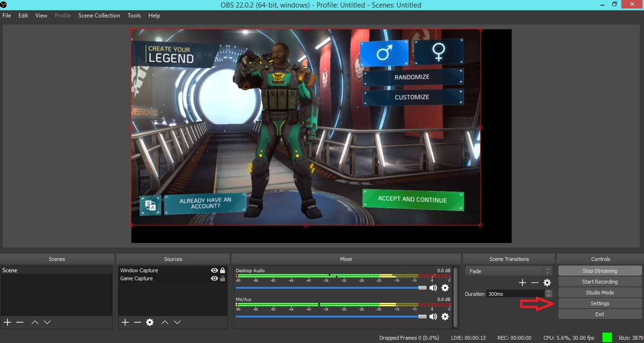644x343 pixels.
Task: Move scene down in Scenes panel
Action: coord(47,322)
